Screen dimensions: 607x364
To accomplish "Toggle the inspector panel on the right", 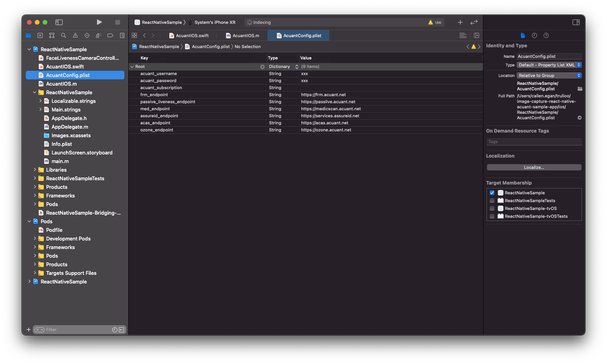I will pos(576,22).
